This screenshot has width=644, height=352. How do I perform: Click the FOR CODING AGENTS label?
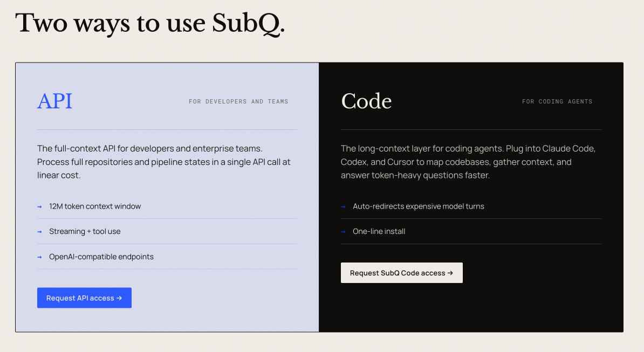pyautogui.click(x=557, y=101)
